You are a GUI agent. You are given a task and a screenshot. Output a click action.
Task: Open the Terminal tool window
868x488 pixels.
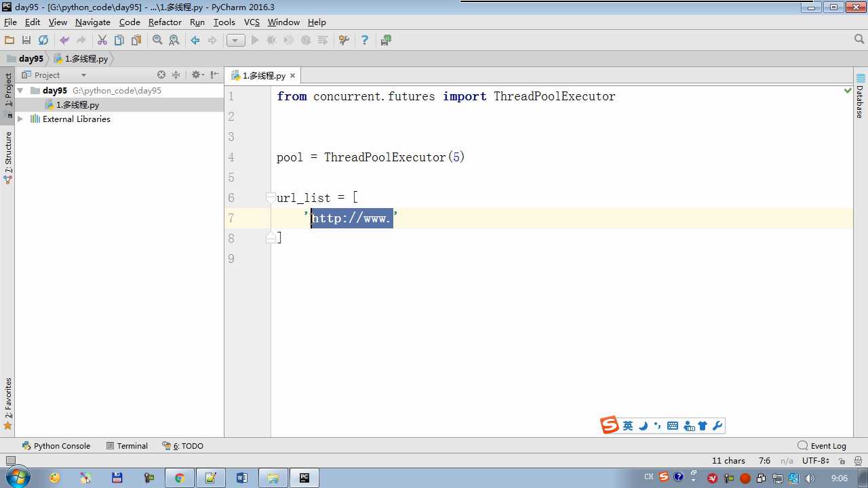click(x=127, y=446)
